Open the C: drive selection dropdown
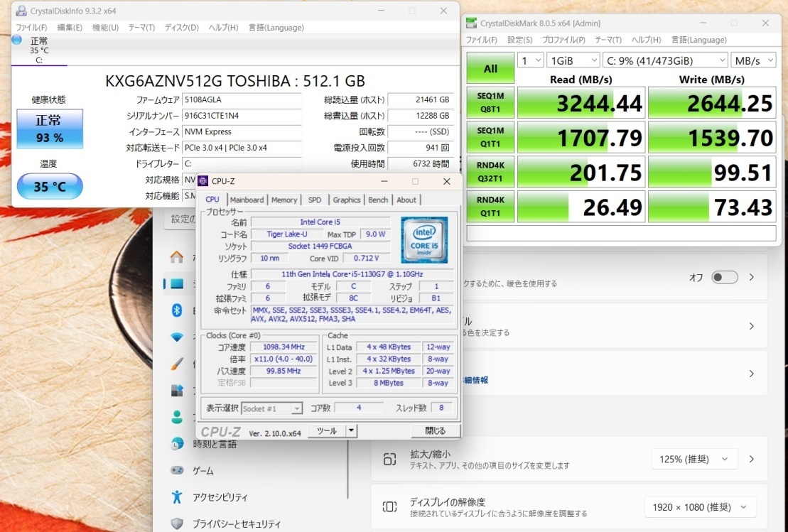This screenshot has width=788, height=532. [x=664, y=60]
